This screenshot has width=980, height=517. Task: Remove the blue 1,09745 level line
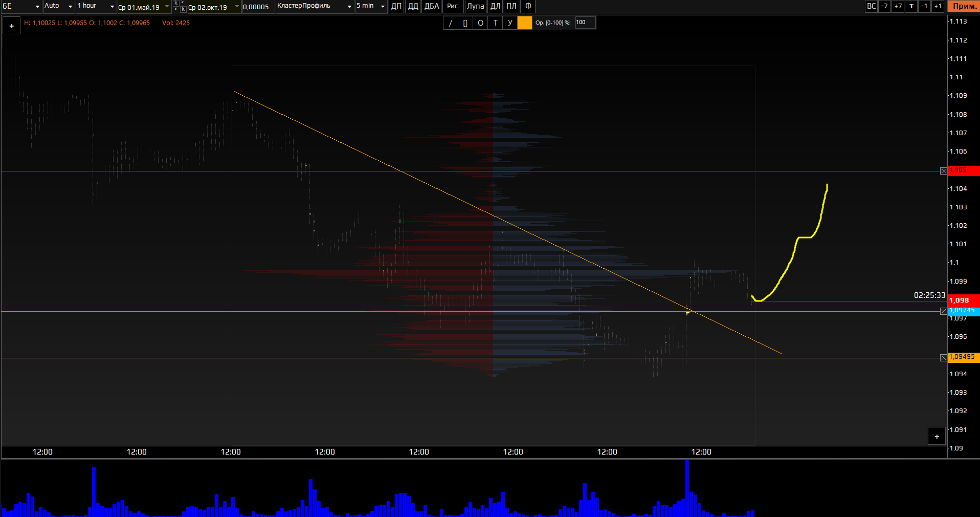click(943, 311)
